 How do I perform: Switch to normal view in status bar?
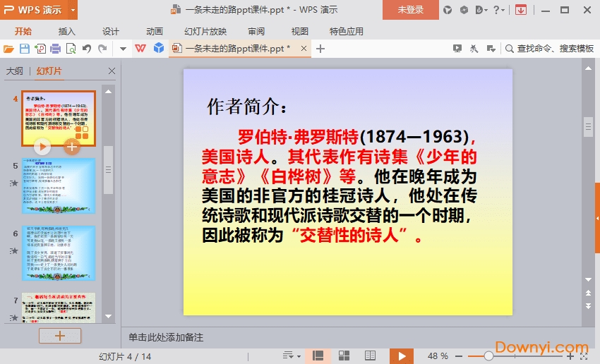tap(318, 356)
